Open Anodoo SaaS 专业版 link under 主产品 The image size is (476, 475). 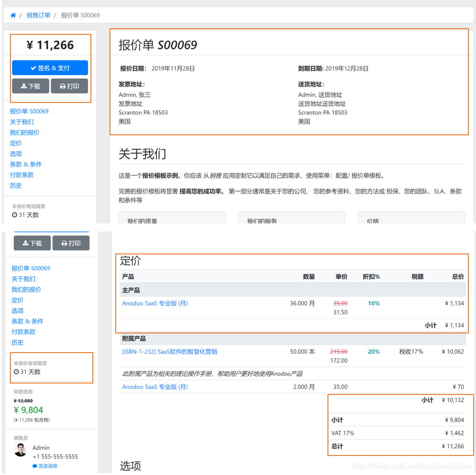(x=155, y=303)
